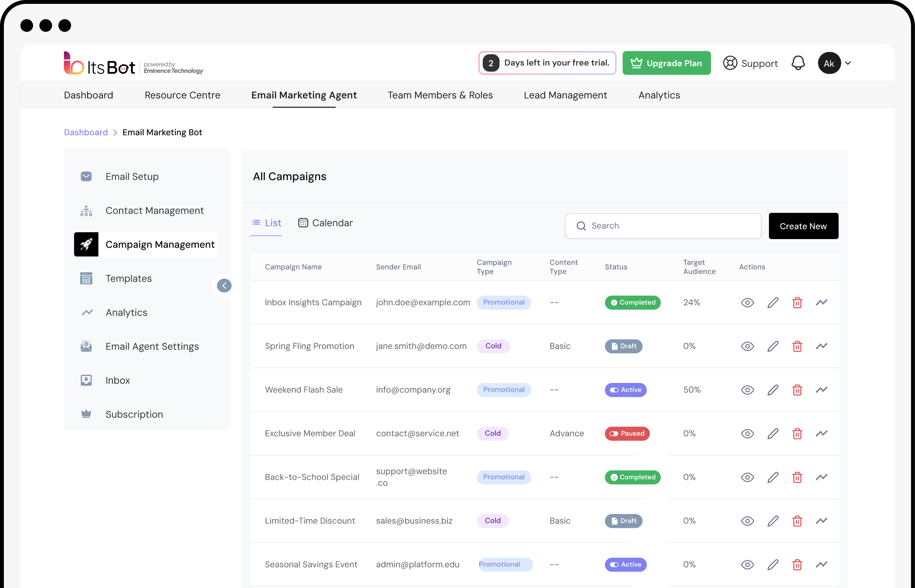
Task: Click the notification bell icon
Action: pyautogui.click(x=798, y=63)
